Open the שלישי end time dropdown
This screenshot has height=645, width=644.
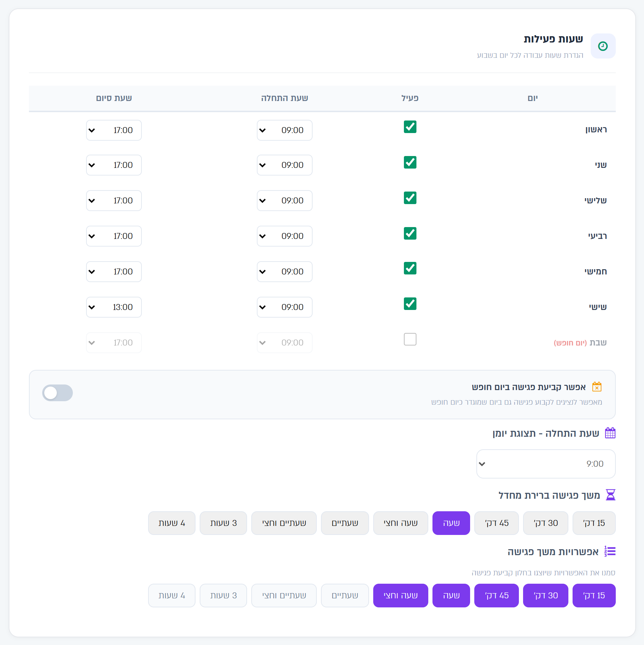coord(114,201)
